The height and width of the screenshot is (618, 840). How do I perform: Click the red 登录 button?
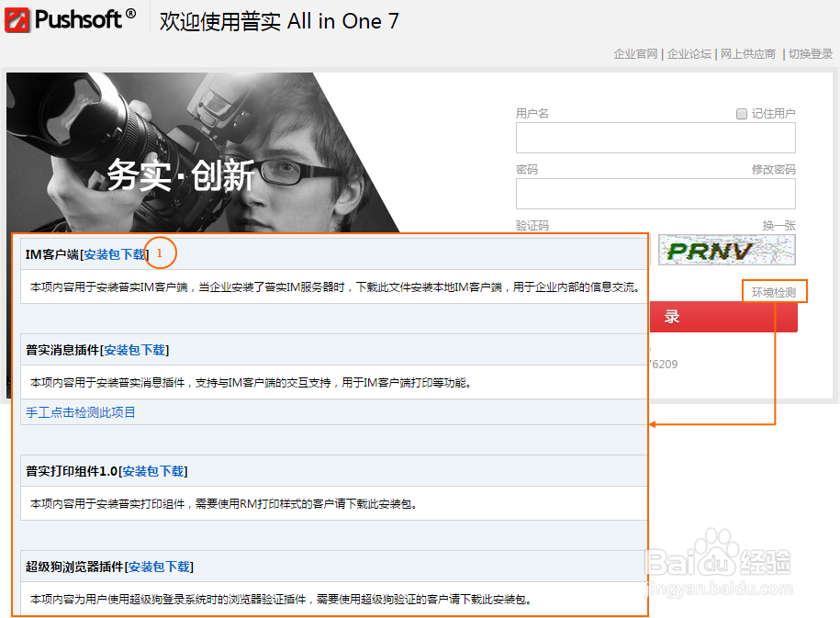click(x=723, y=317)
